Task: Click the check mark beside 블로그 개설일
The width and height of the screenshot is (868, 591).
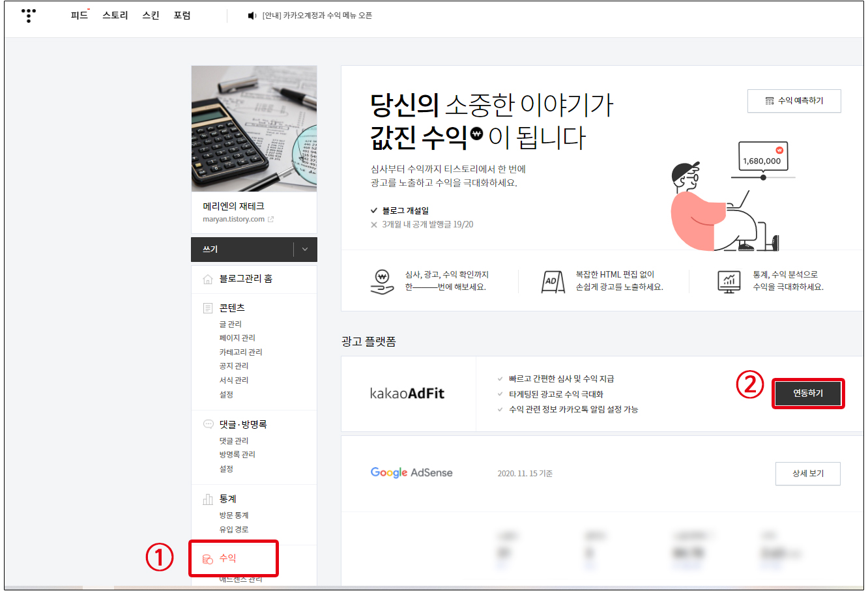Action: pos(374,210)
